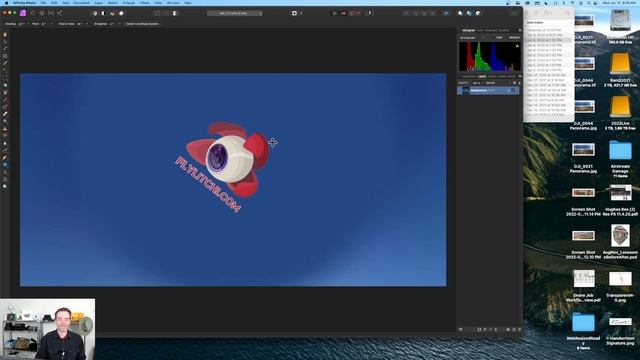This screenshot has width=640, height=360.
Task: Switch to the Adjustment panel tab
Action: point(469,76)
